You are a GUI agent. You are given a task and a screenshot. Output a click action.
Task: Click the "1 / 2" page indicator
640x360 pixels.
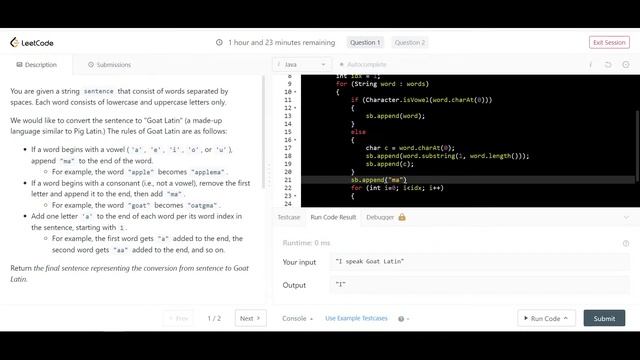click(214, 318)
